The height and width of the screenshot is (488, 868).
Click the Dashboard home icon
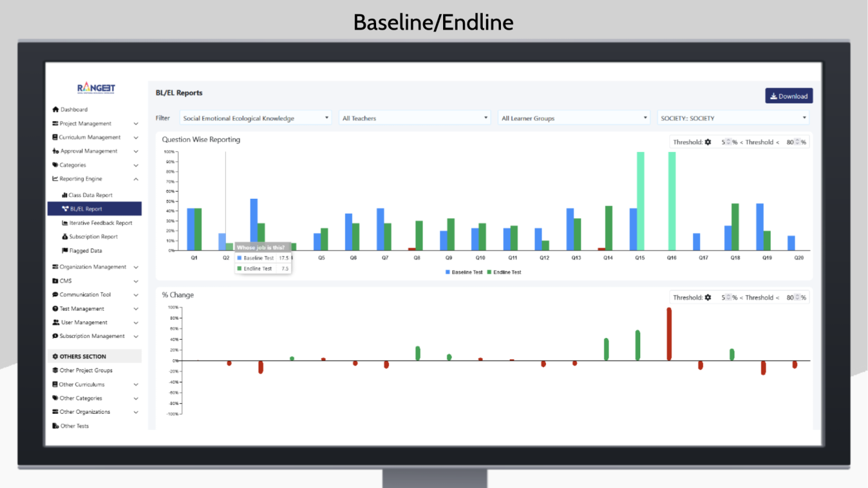coord(55,110)
